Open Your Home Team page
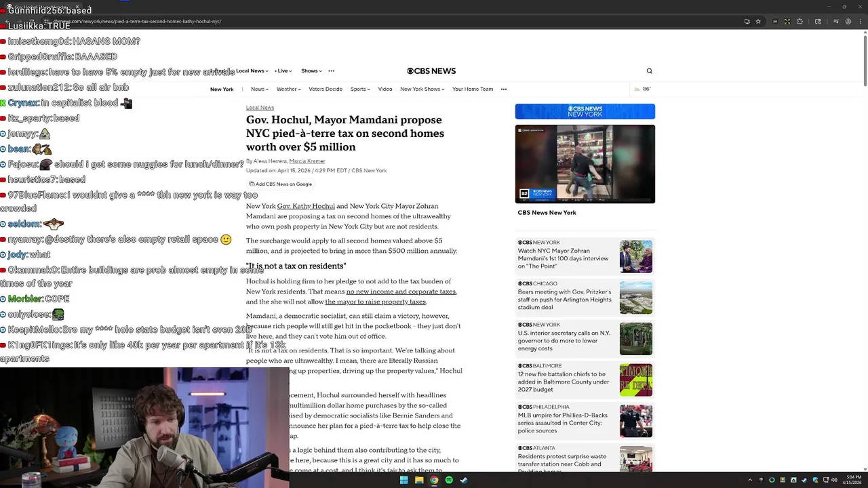The height and width of the screenshot is (488, 868). [473, 89]
